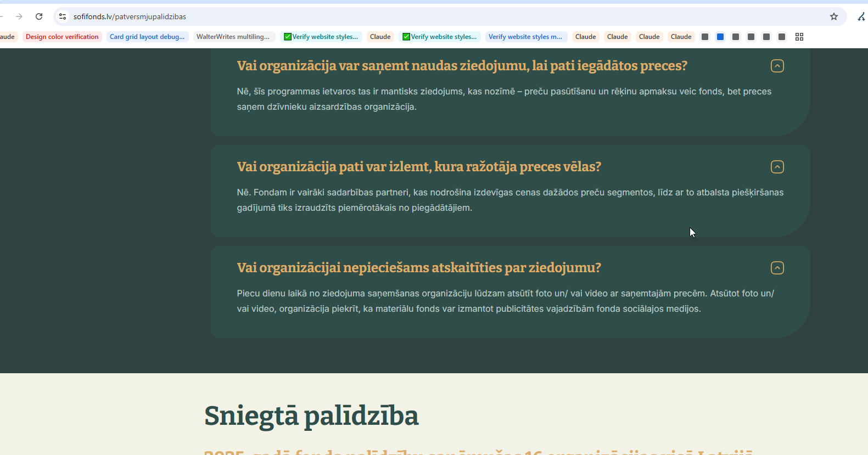This screenshot has height=455, width=868.
Task: Click heading "Vai organizācijai nepieciešams atskaitīties par ziedojumu?"
Action: pos(419,268)
